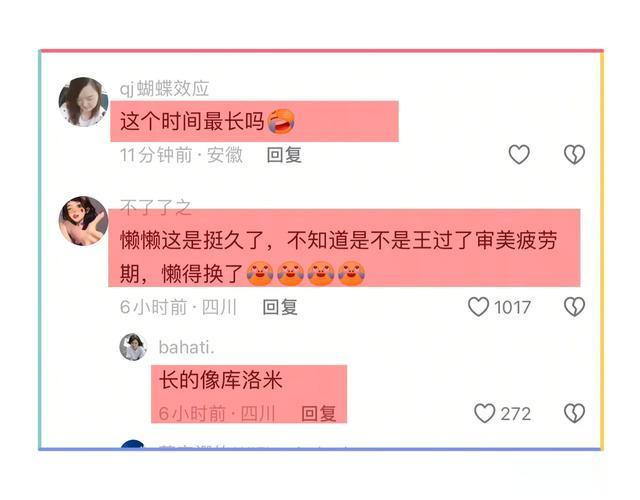
Task: Like 不了了之's comment with 1017 likes
Action: (478, 307)
